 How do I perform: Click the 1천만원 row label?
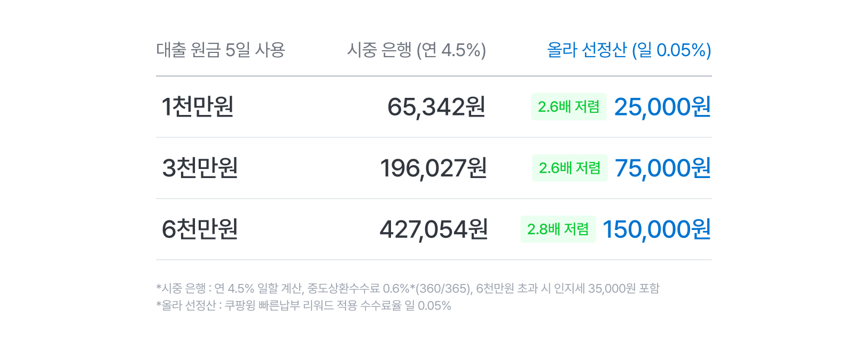click(198, 106)
